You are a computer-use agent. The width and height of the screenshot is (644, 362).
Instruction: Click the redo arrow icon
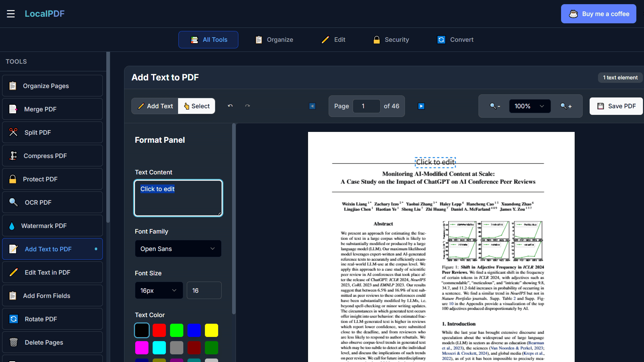247,106
